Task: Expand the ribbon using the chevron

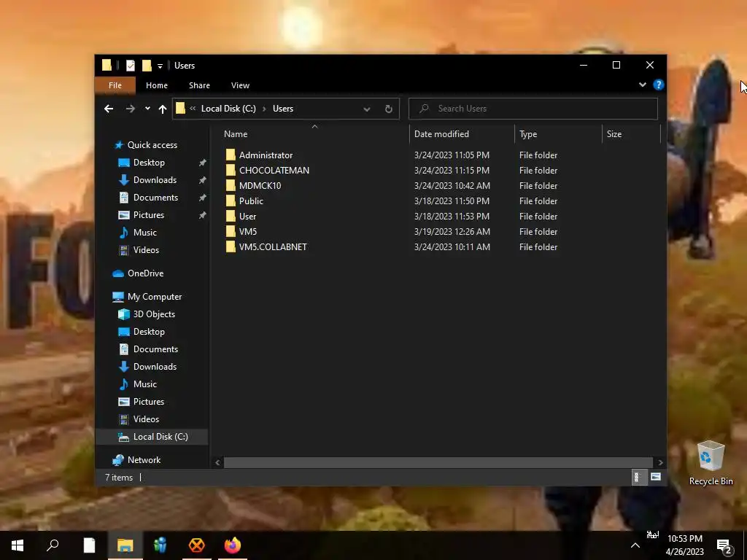Action: point(642,85)
